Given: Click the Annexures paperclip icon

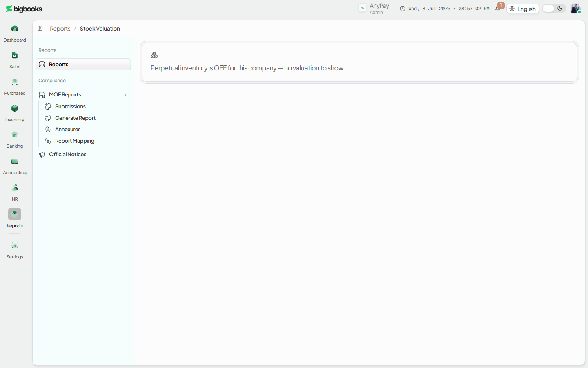Looking at the screenshot, I should coord(48,129).
